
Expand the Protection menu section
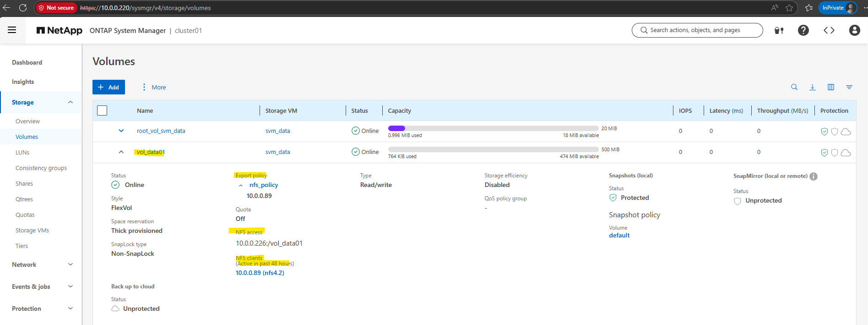tap(71, 308)
